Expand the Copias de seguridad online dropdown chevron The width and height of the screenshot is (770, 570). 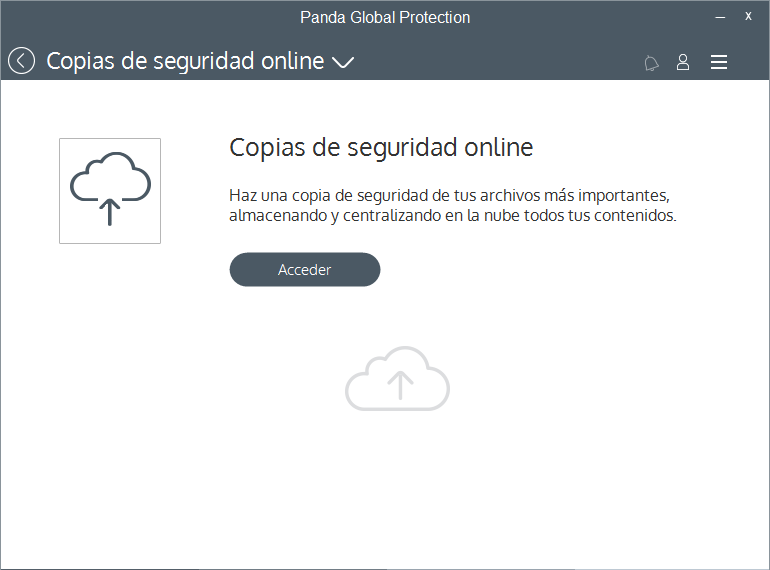pyautogui.click(x=343, y=62)
